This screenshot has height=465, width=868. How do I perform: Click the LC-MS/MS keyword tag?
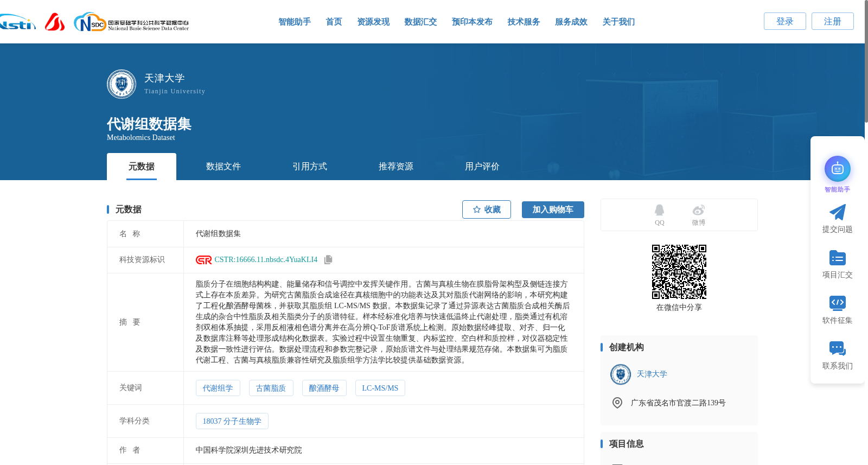[x=380, y=388]
